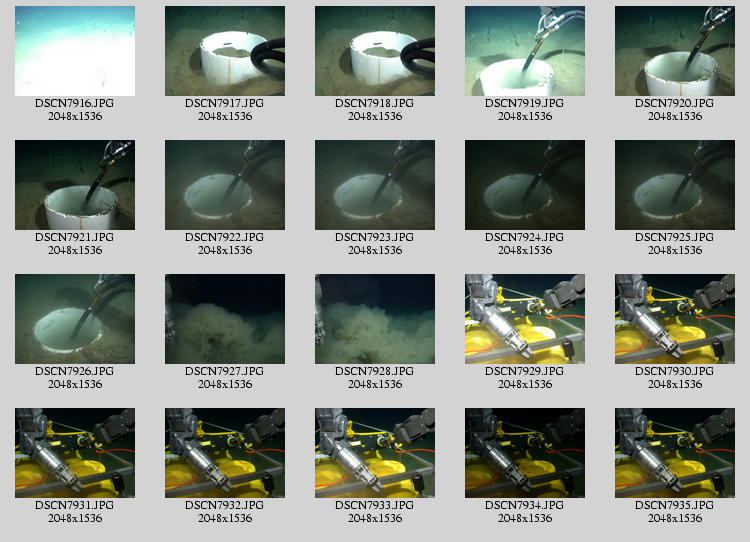Click the DSCN7933.JPG thumbnail
Screen dimensions: 750x542
[x=375, y=453]
